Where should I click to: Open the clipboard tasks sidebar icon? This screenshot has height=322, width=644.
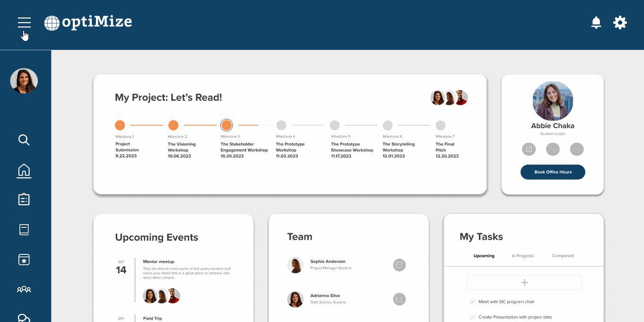24,199
